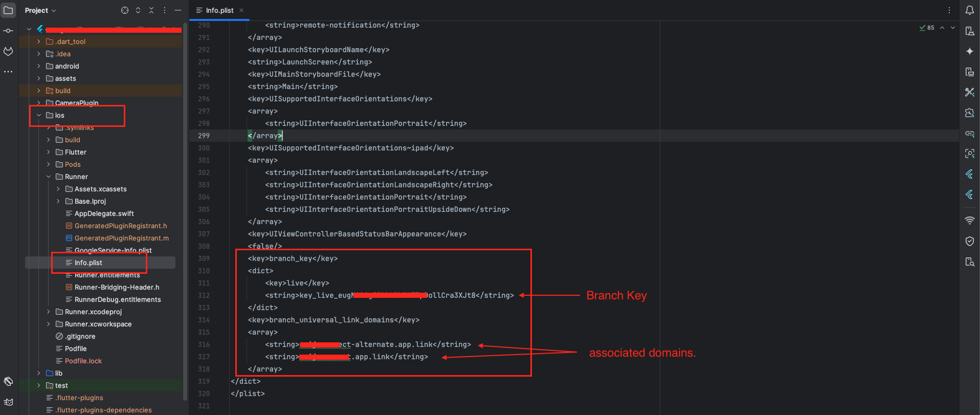980x415 pixels.
Task: Click collapse all icon in Project header
Action: pos(151,10)
